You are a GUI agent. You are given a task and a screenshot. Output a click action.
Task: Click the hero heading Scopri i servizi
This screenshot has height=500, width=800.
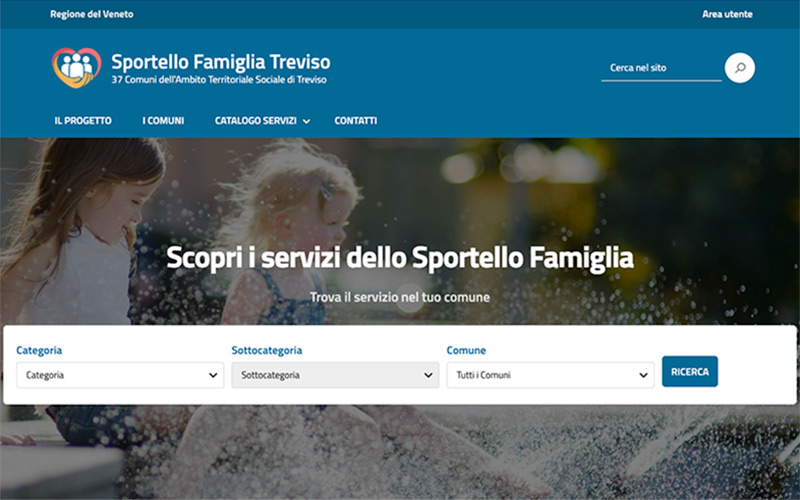(x=400, y=257)
